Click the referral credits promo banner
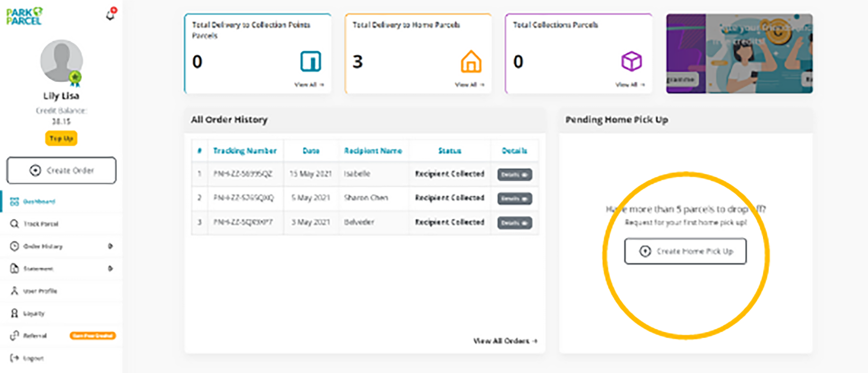The height and width of the screenshot is (373, 868). pyautogui.click(x=739, y=54)
